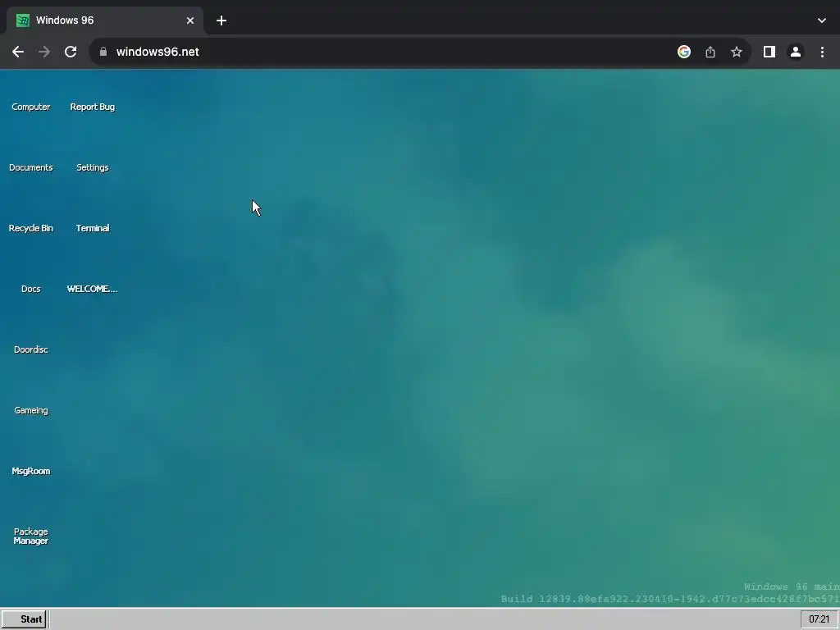Launch the Doordisc shortcut
Screen dimensions: 840x630
pyautogui.click(x=30, y=349)
